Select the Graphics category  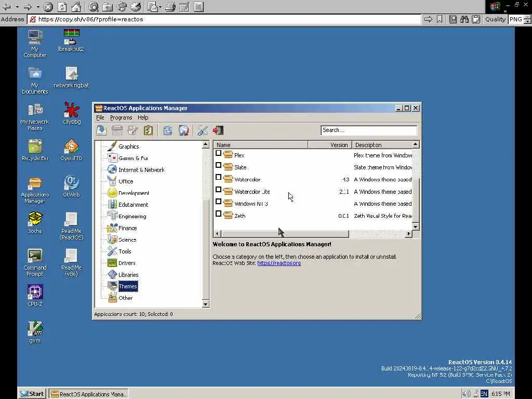click(129, 147)
